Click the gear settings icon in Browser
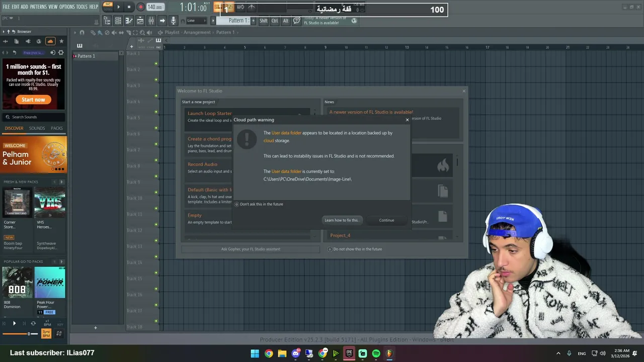Image resolution: width=644 pixels, height=362 pixels. pyautogui.click(x=61, y=52)
